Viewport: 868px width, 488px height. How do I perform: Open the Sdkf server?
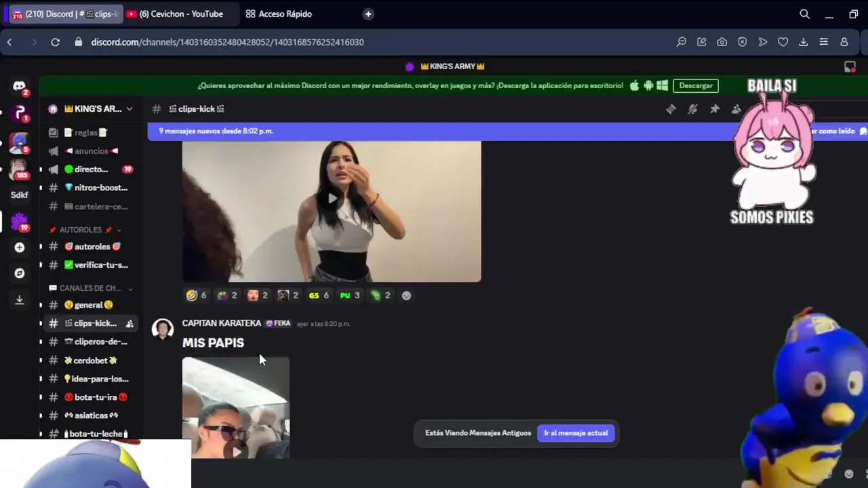[x=20, y=195]
